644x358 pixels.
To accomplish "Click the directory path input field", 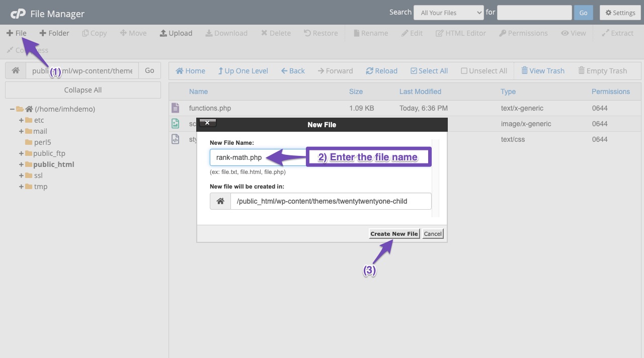I will [82, 71].
